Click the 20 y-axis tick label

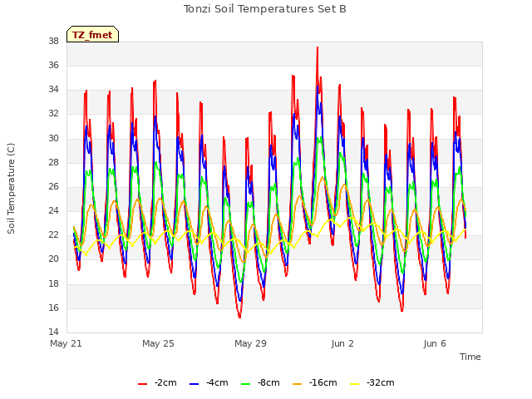tap(53, 259)
